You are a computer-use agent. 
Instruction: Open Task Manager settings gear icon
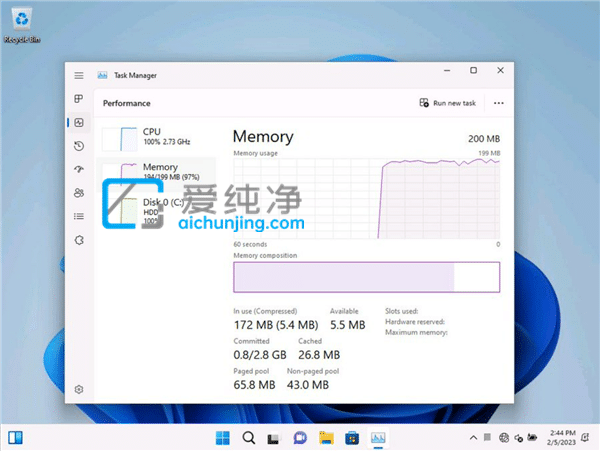click(x=79, y=389)
